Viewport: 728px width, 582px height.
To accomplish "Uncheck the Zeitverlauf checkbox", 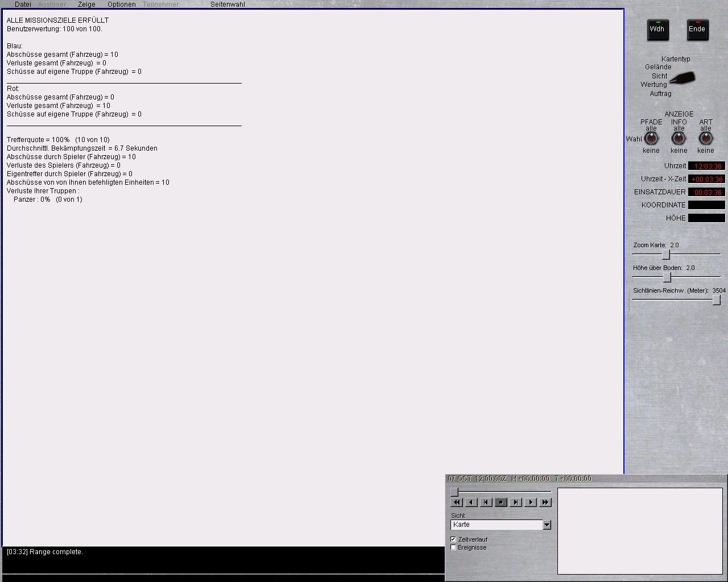I will 453,539.
